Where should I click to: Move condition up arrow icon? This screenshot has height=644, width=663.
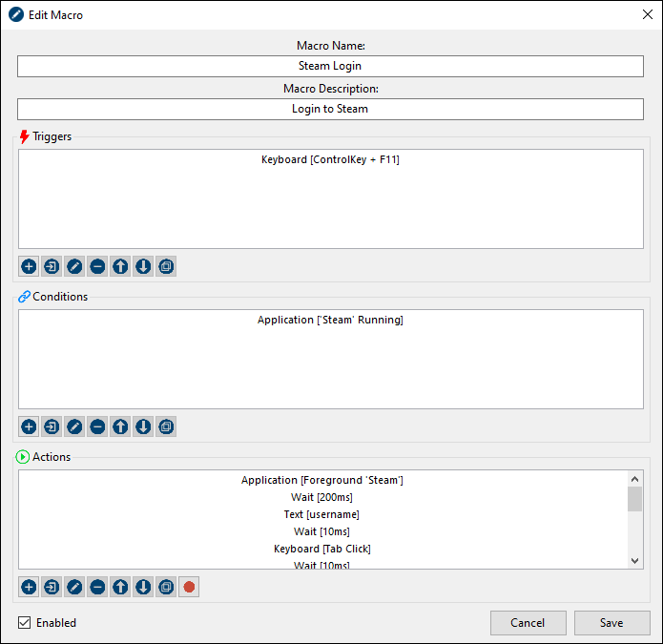[120, 426]
